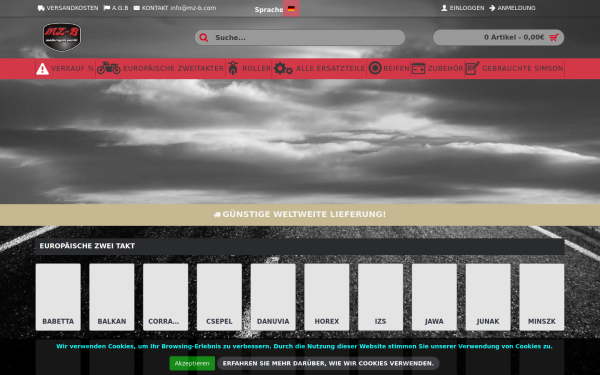Viewport: 600px width, 375px height.
Task: Click the user icon beside Einloggen
Action: point(444,8)
